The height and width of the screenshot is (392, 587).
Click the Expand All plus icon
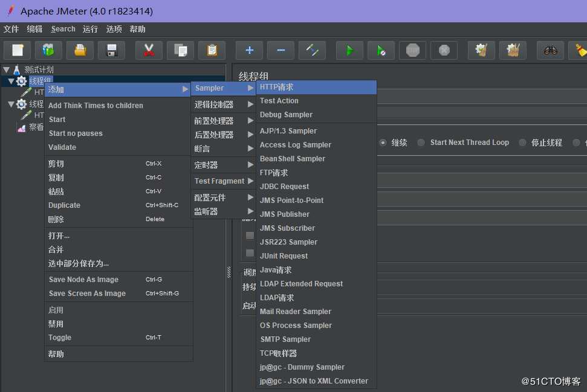pos(249,50)
